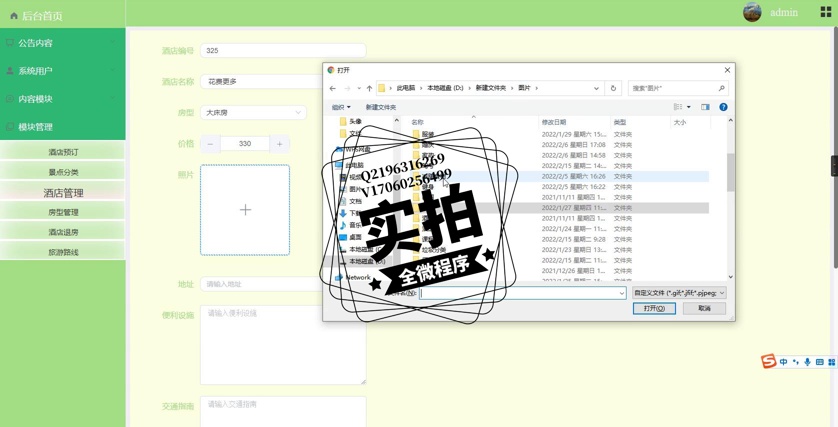
Task: Open the file type filter dropdown
Action: [679, 293]
